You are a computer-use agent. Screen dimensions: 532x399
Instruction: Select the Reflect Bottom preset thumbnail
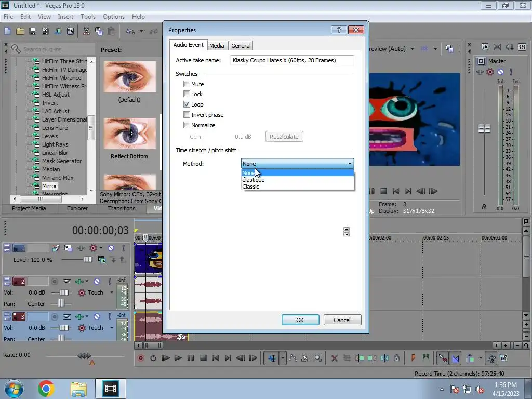pos(129,134)
